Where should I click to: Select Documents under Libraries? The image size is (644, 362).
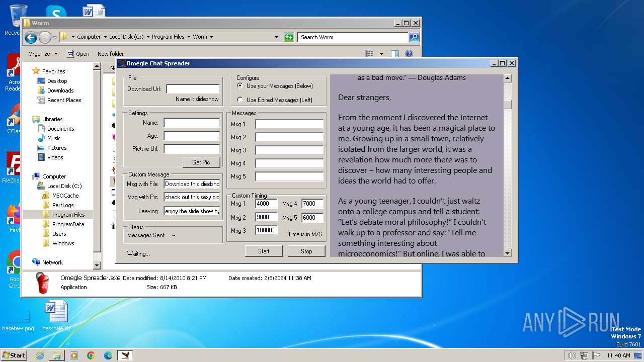60,129
